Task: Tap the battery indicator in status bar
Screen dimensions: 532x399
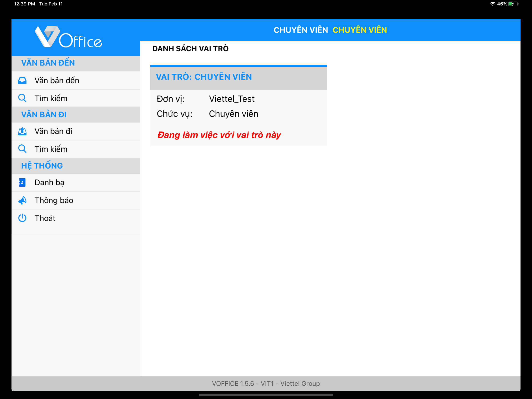Action: click(513, 4)
